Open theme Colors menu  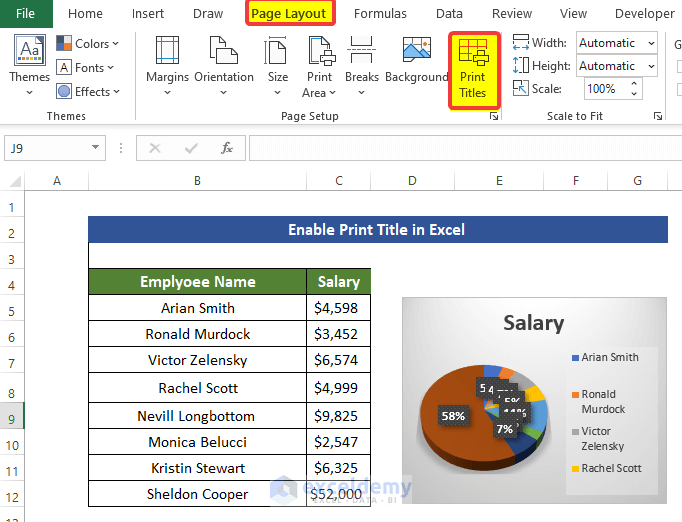pyautogui.click(x=87, y=44)
